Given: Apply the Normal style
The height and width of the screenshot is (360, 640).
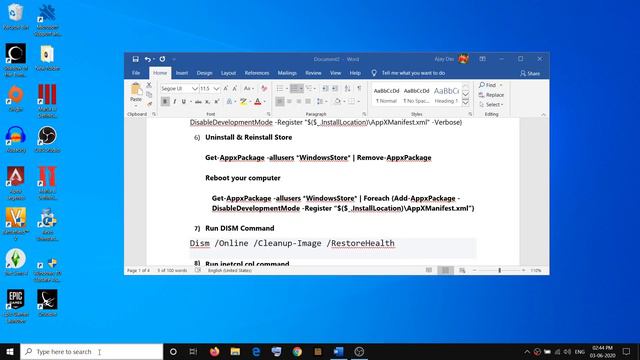Looking at the screenshot, I should point(387,96).
